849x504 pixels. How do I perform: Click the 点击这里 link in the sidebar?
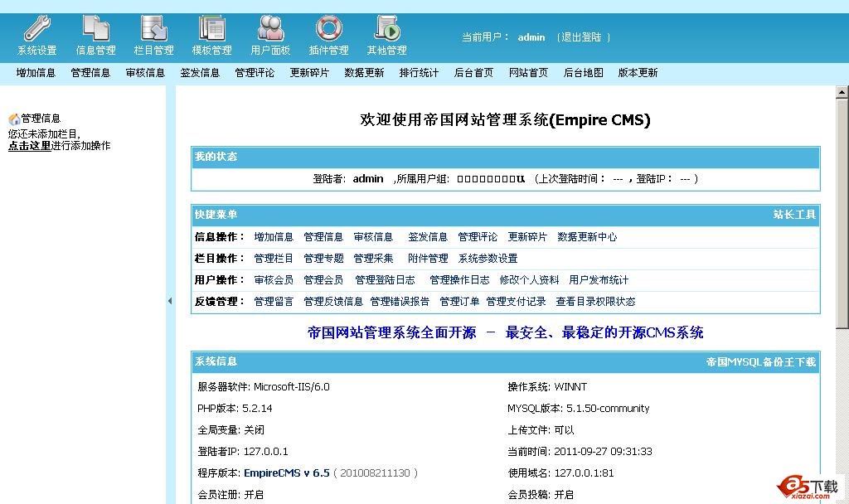(29, 146)
